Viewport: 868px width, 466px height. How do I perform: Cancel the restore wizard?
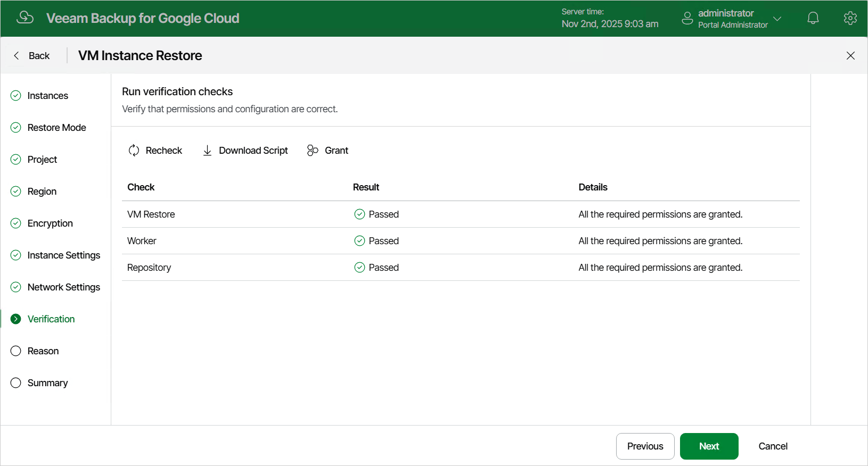[x=773, y=446]
